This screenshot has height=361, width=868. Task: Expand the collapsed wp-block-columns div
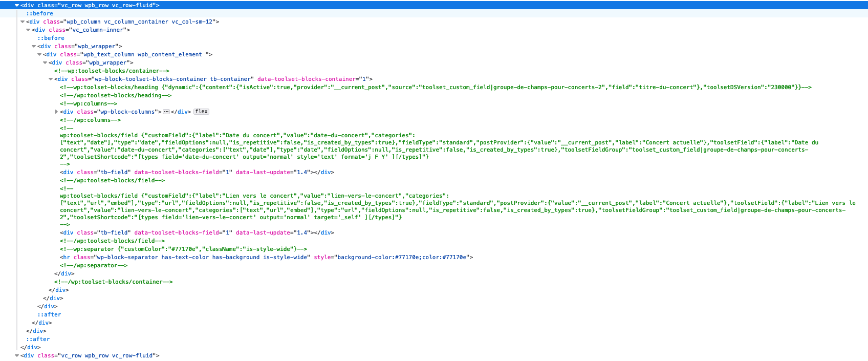[x=56, y=112]
